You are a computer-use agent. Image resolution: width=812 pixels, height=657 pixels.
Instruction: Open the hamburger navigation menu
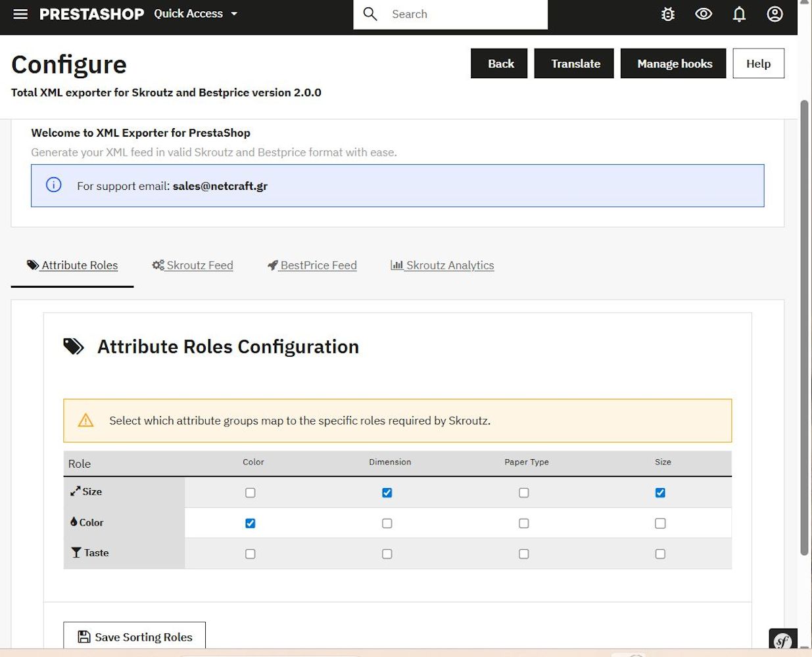20,14
